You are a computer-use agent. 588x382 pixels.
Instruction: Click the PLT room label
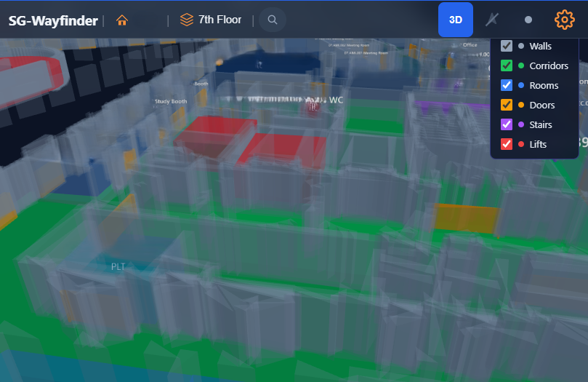click(x=118, y=267)
